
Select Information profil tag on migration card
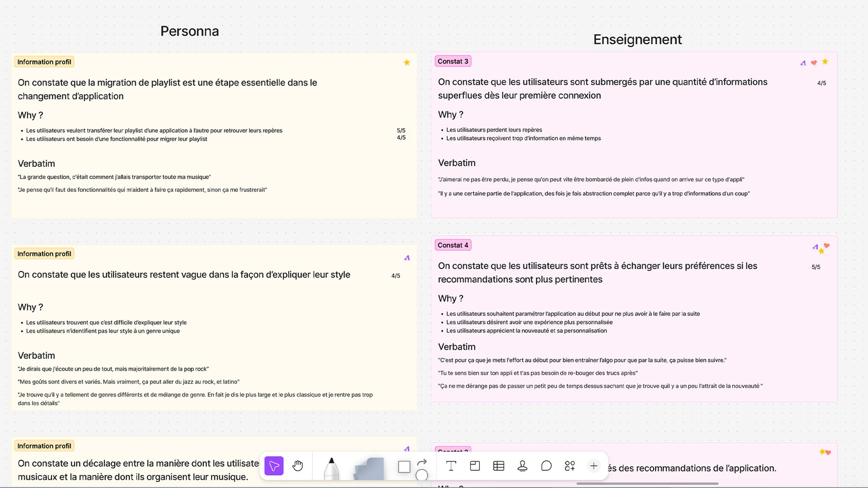click(x=44, y=62)
